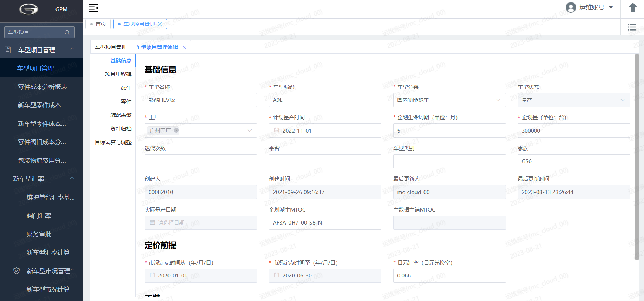Image resolution: width=644 pixels, height=301 pixels.
Task: Expand the 运维账号 dropdown arrow
Action: [611, 7]
